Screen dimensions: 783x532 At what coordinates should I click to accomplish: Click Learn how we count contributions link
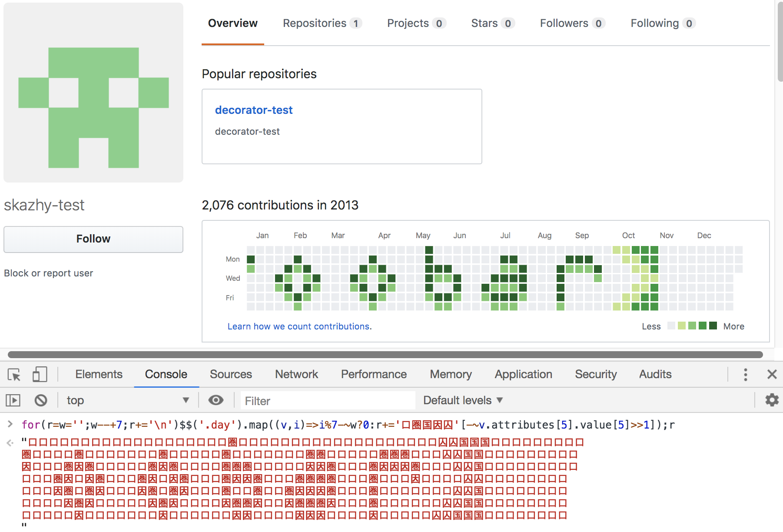coord(299,326)
